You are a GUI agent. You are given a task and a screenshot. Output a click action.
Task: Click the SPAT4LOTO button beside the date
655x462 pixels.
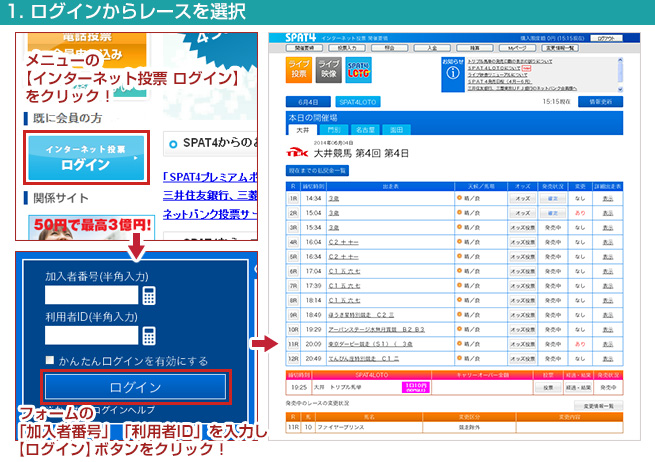358,102
